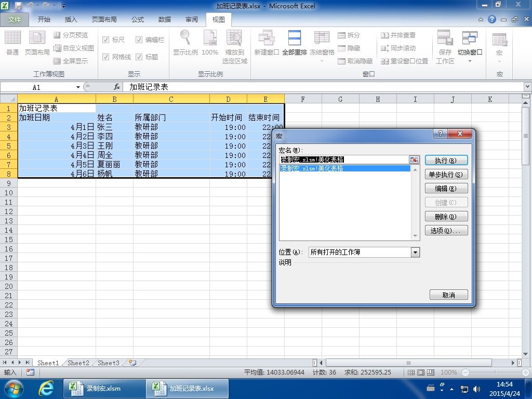Click the Macros (宏) ribbon icon

499,47
